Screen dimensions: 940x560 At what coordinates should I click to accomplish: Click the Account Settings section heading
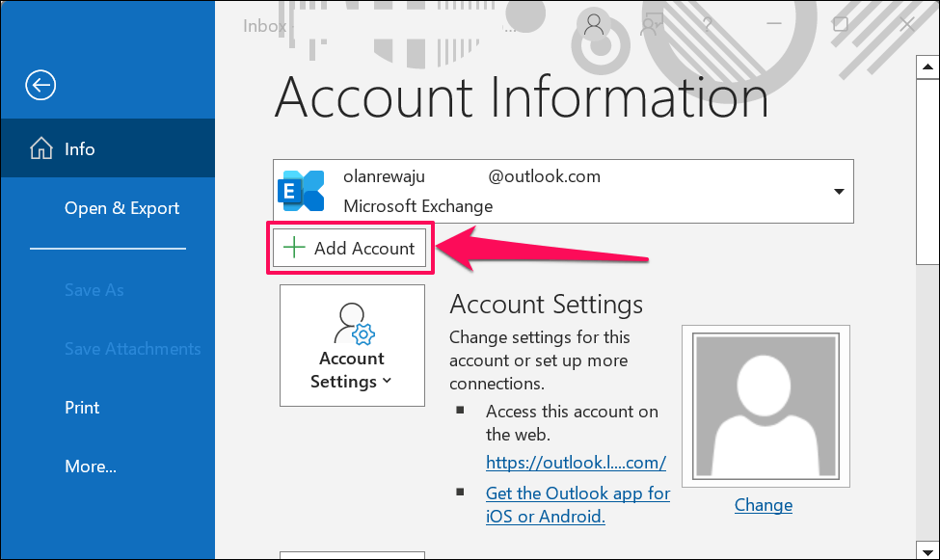coord(546,305)
